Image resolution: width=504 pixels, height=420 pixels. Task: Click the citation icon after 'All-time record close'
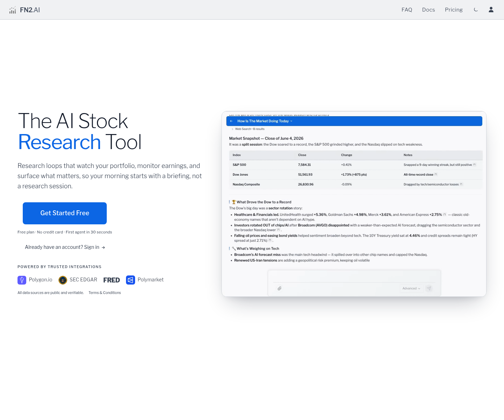point(436,174)
